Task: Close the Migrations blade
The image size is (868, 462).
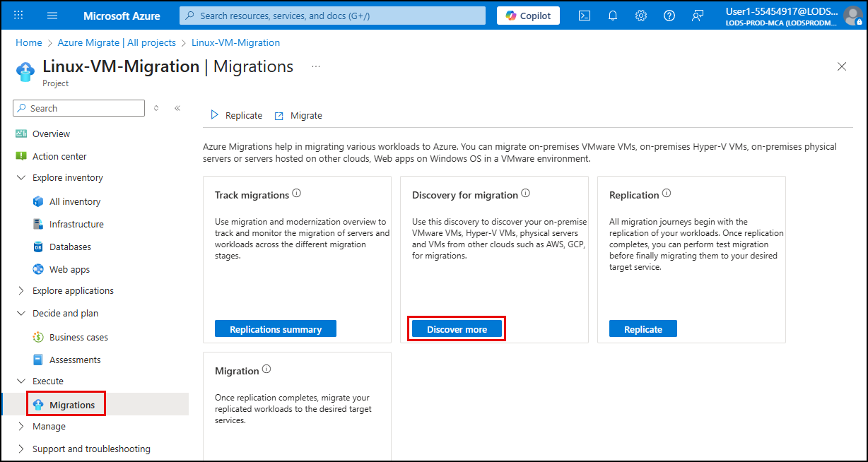Action: coord(842,66)
